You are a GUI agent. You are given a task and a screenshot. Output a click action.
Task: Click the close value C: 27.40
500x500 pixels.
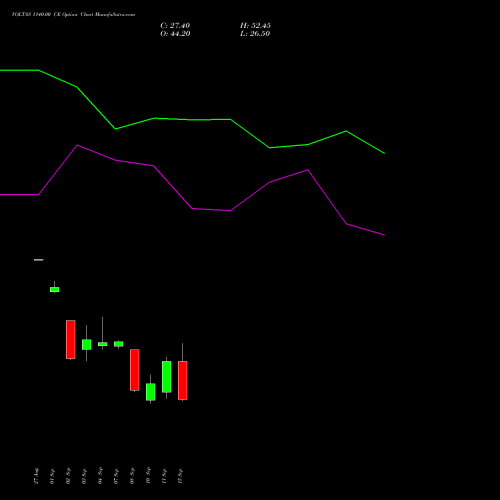point(175,26)
